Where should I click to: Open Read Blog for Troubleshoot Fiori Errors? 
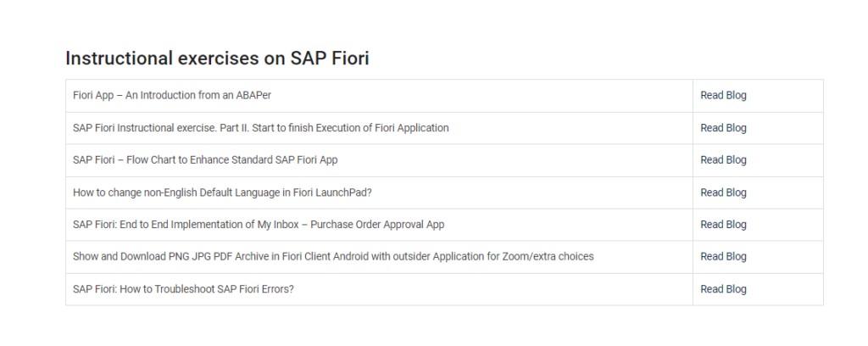pyautogui.click(x=723, y=289)
